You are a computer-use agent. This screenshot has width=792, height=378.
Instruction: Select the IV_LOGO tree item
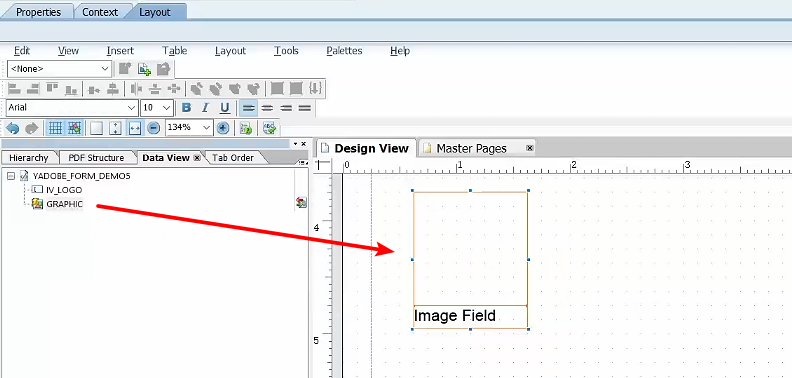(x=64, y=190)
